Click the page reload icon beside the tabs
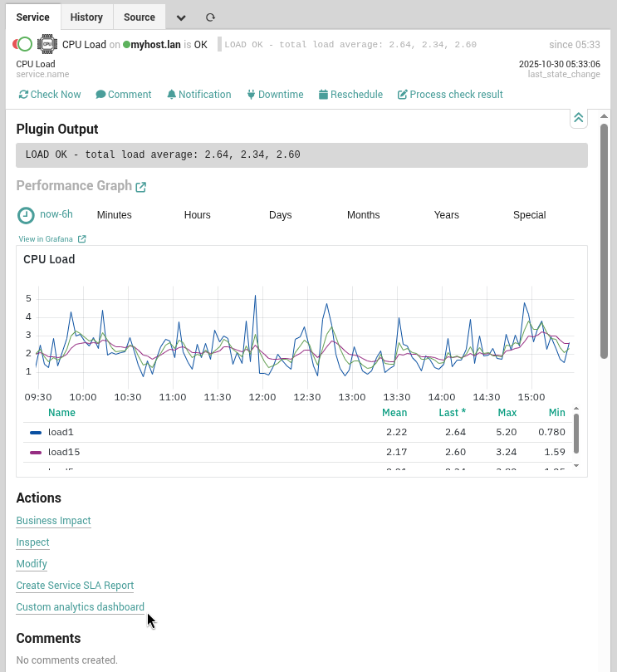Viewport: 617px width, 672px height. click(210, 17)
